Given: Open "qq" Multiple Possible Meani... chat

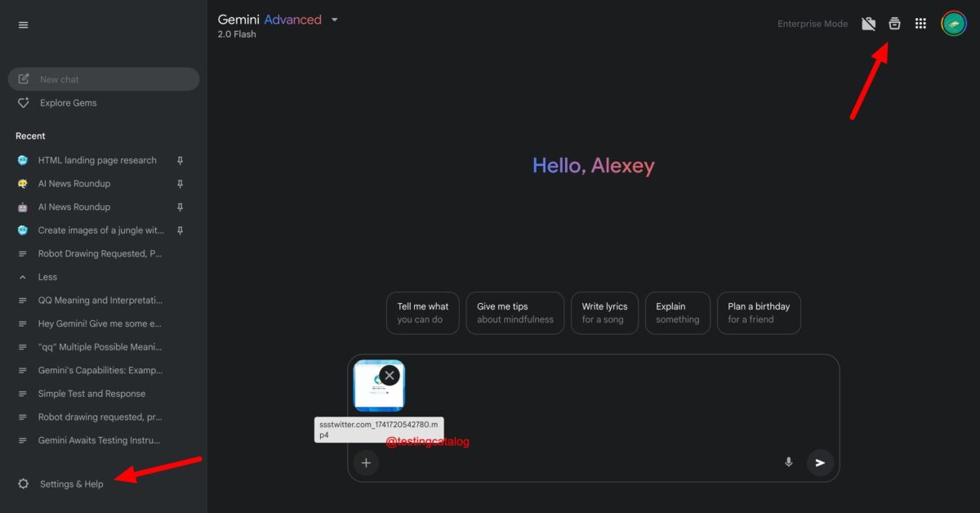Looking at the screenshot, I should (x=100, y=347).
